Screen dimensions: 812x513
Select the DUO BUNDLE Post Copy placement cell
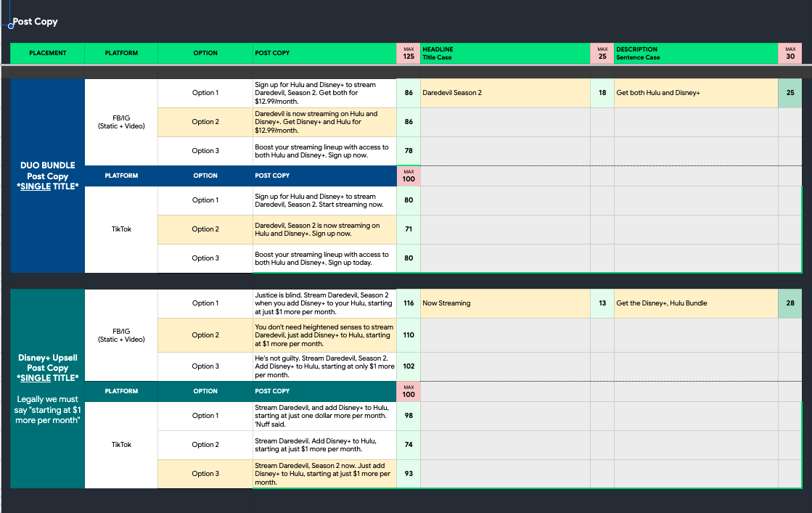pyautogui.click(x=48, y=176)
